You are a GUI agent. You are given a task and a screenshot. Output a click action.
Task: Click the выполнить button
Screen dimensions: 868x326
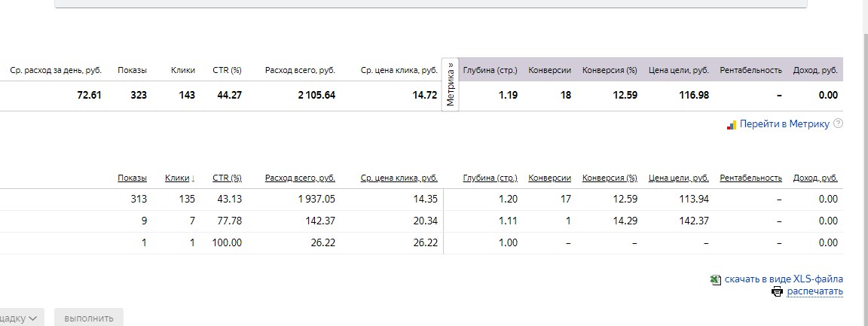(x=89, y=318)
